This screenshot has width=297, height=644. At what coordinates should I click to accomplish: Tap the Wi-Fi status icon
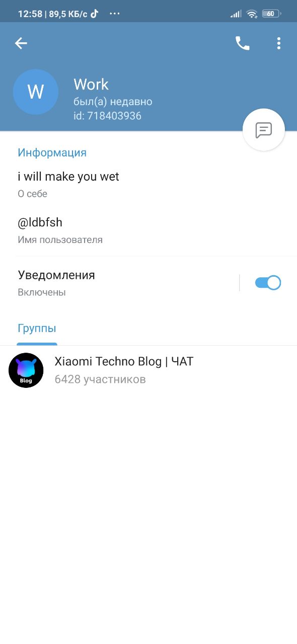(x=252, y=14)
